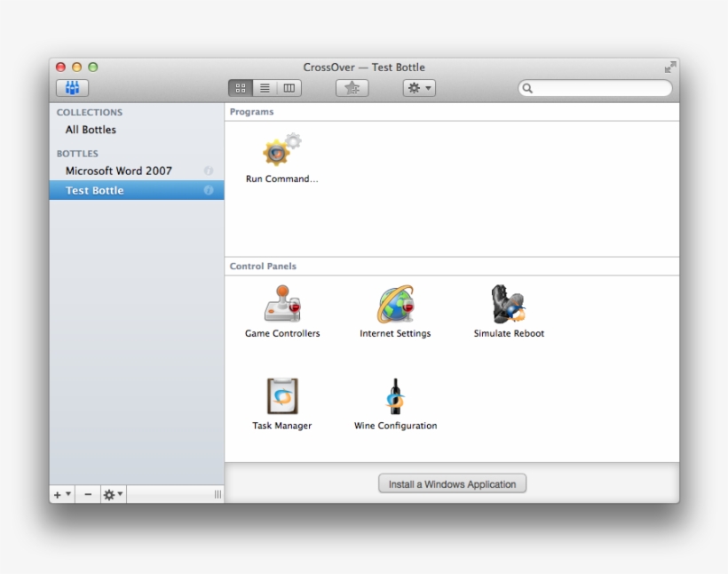Switch to icon grid view
Screen dimensions: 728x574
pyautogui.click(x=240, y=88)
